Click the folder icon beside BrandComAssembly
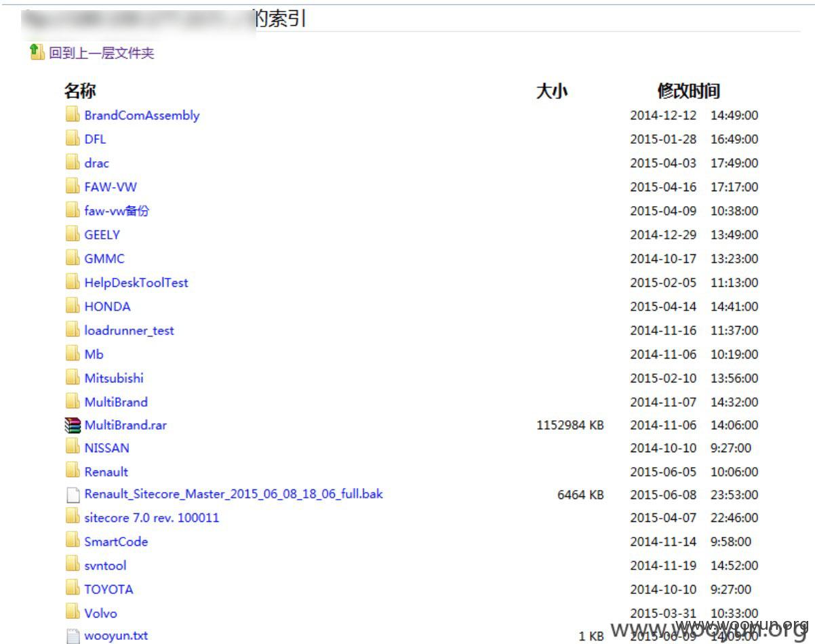 coord(73,115)
